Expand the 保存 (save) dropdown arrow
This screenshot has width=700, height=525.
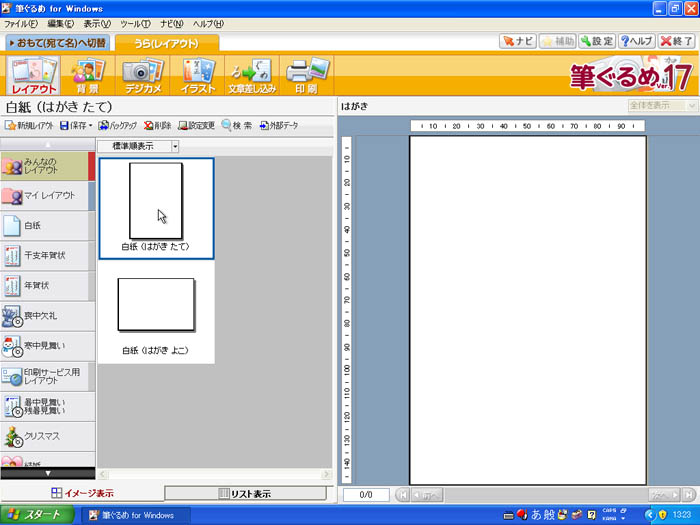(91, 126)
